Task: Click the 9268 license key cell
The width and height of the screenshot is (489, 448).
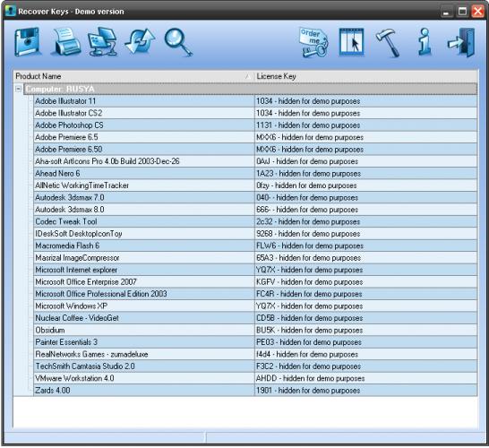Action: pos(365,234)
